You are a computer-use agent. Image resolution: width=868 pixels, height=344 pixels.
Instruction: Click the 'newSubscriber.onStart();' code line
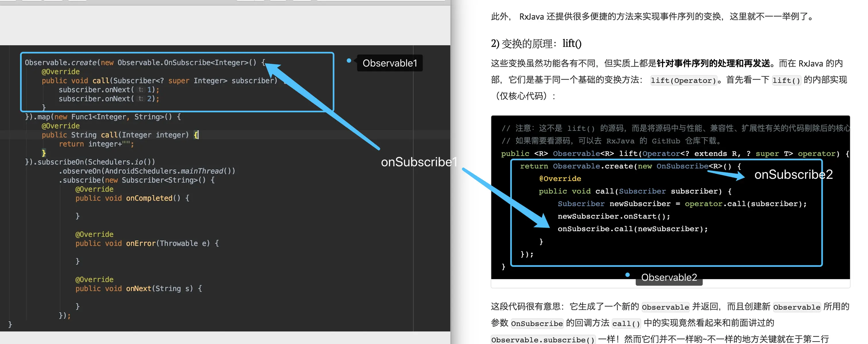coord(614,216)
